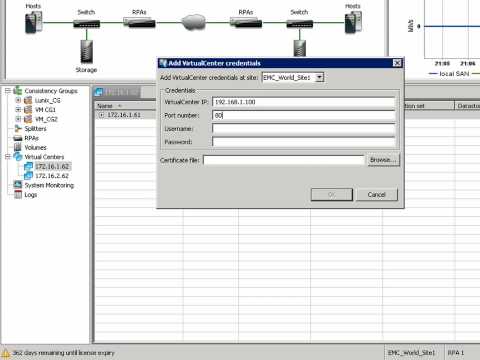Click the VM CG1 group icon

point(28,110)
